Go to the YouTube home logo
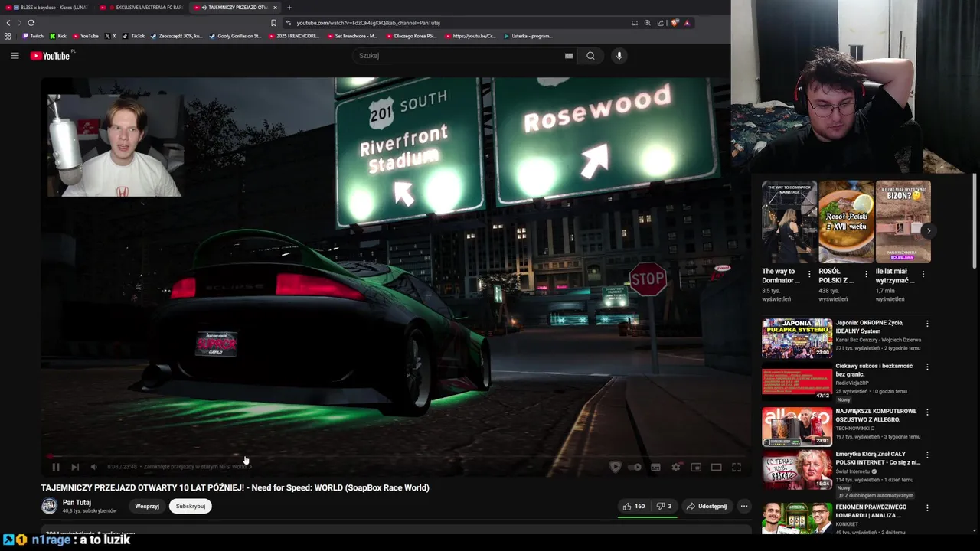 tap(50, 56)
